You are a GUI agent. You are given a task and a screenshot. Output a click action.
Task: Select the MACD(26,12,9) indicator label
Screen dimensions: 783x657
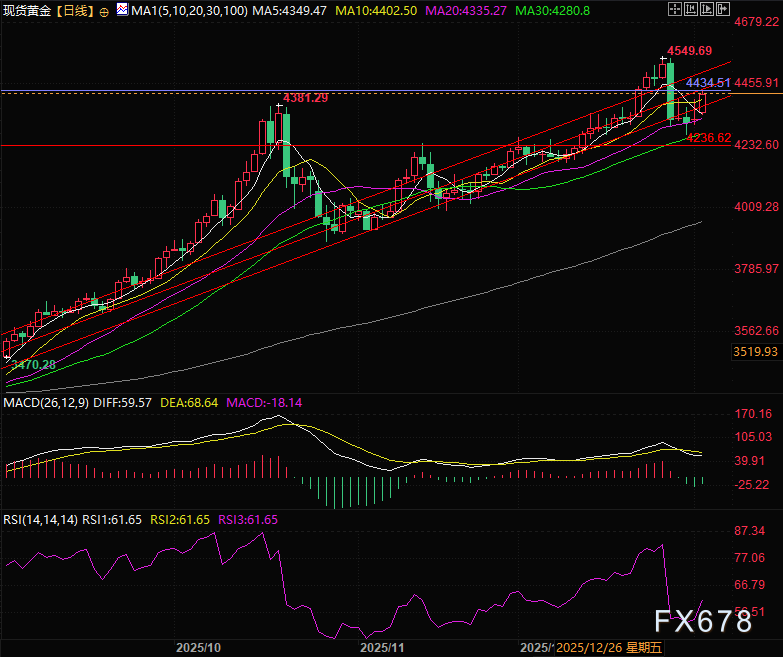point(45,402)
